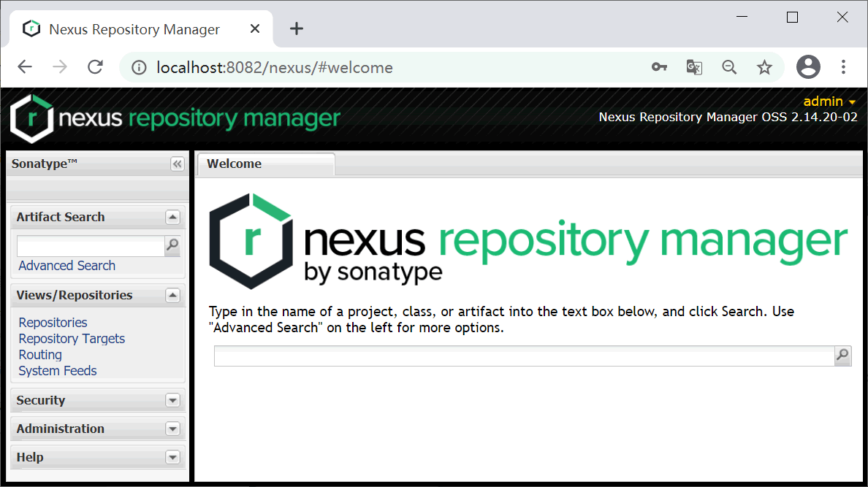Image resolution: width=868 pixels, height=487 pixels.
Task: Collapse the Artifact Search panel
Action: click(x=173, y=217)
